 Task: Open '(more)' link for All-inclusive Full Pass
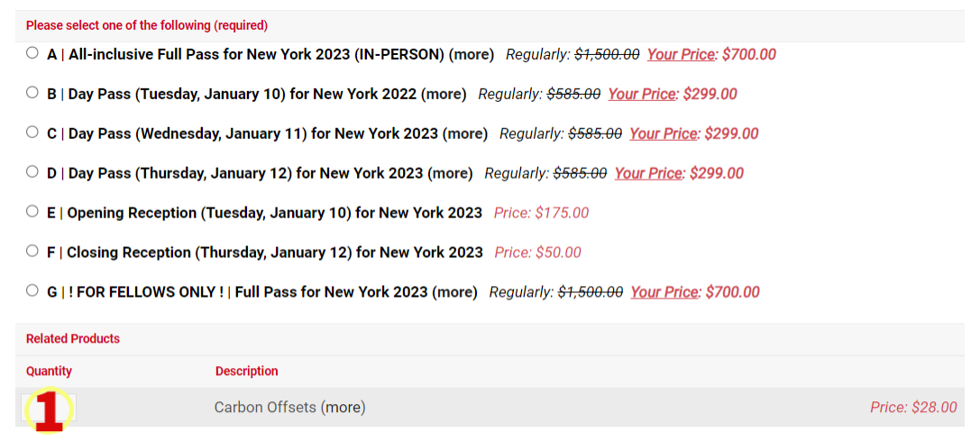(x=472, y=54)
